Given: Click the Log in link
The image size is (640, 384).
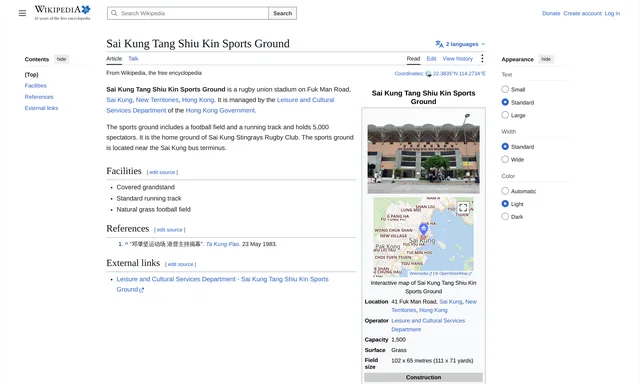Looking at the screenshot, I should pyautogui.click(x=612, y=13).
